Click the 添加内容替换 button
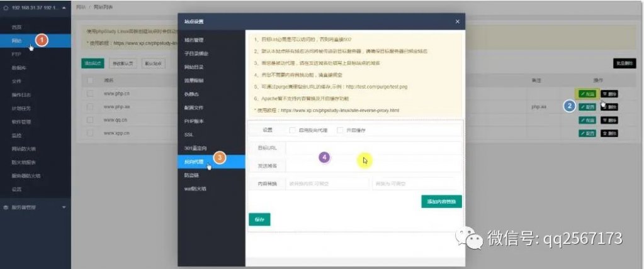The image size is (644, 269). point(441,201)
